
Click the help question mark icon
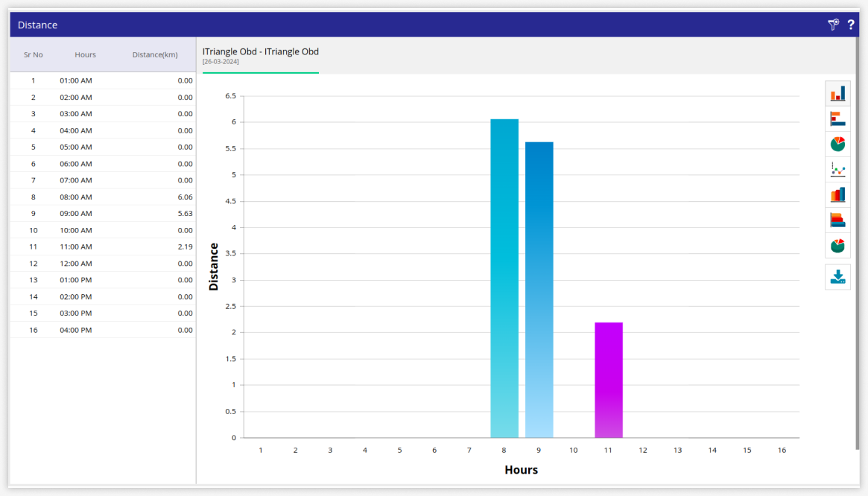point(851,25)
